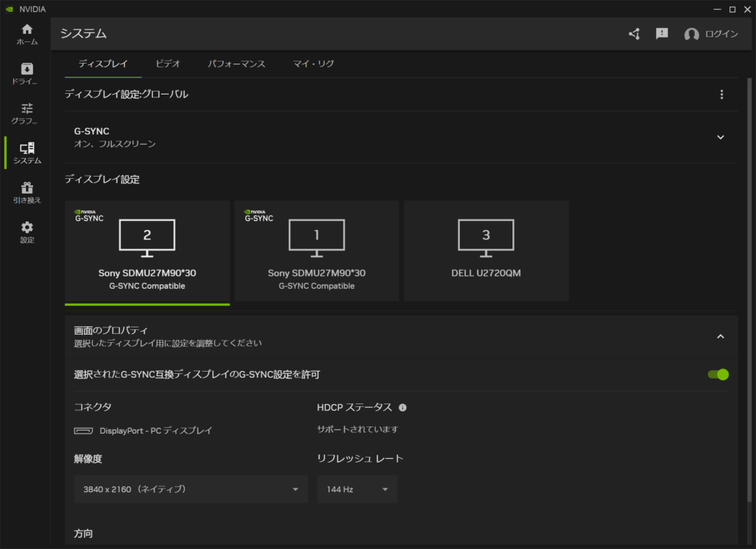
Task: Click the コネクタ label
Action: pos(92,407)
